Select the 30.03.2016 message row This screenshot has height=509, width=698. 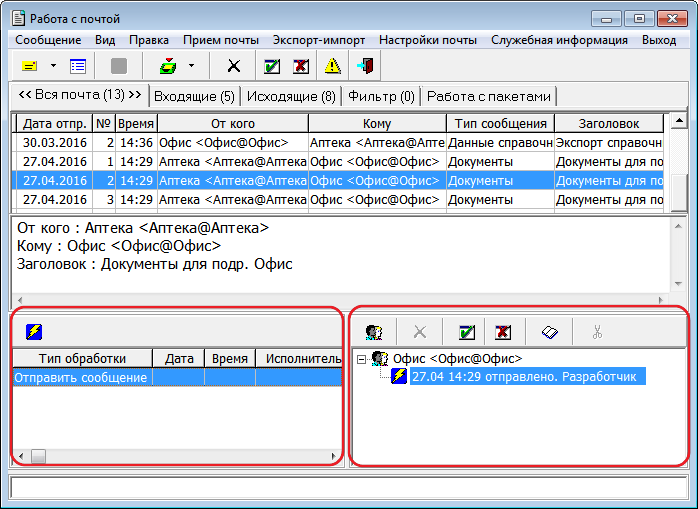pos(340,143)
